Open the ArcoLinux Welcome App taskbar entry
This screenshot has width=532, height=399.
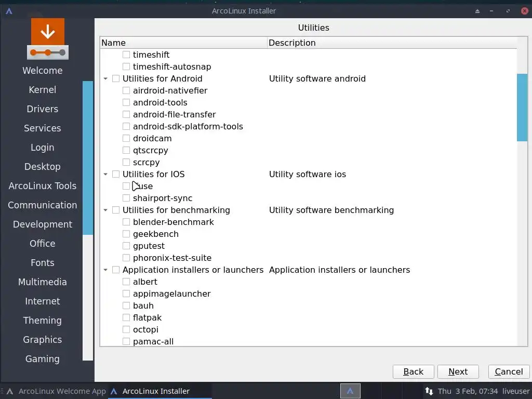coord(56,391)
